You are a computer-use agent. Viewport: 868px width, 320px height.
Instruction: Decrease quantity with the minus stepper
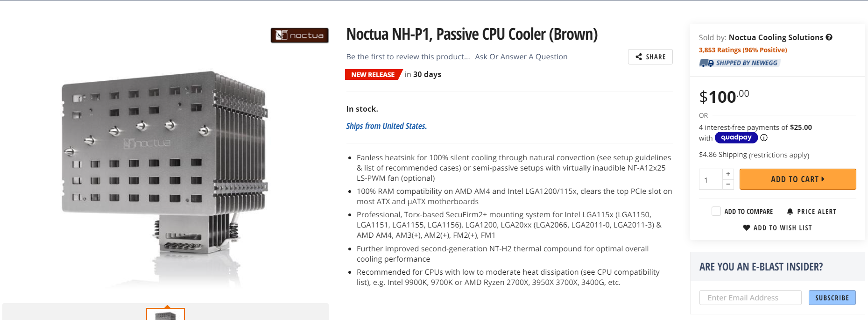point(728,185)
